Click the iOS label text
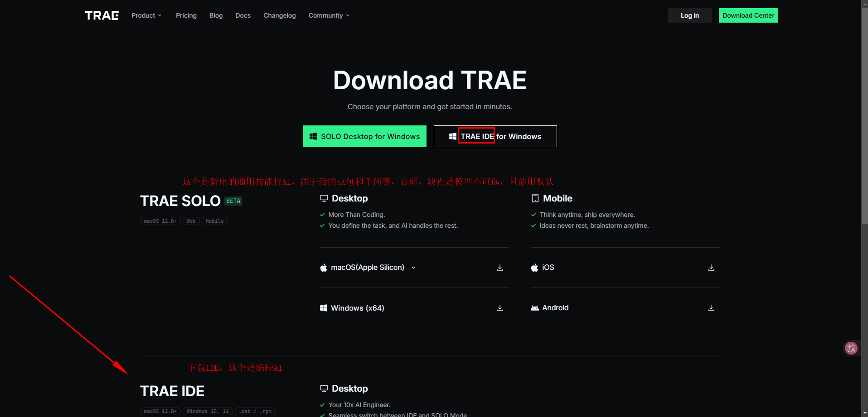The image size is (868, 417). pyautogui.click(x=548, y=268)
